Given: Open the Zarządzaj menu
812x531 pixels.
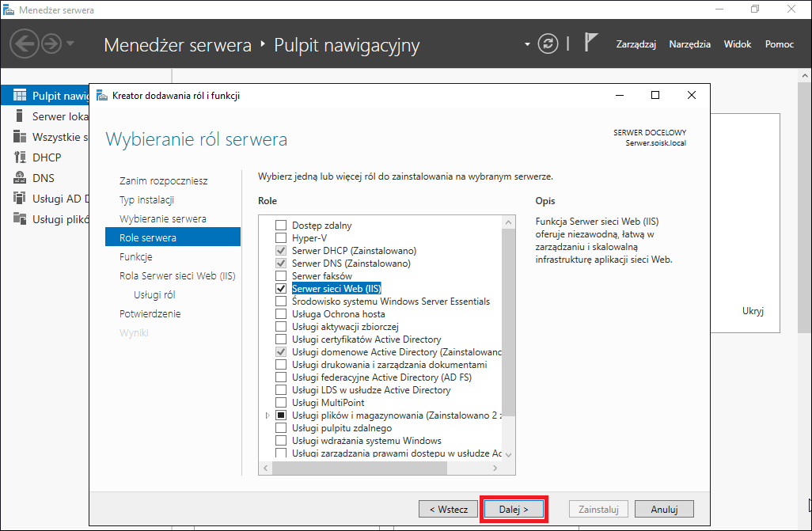Looking at the screenshot, I should click(636, 44).
